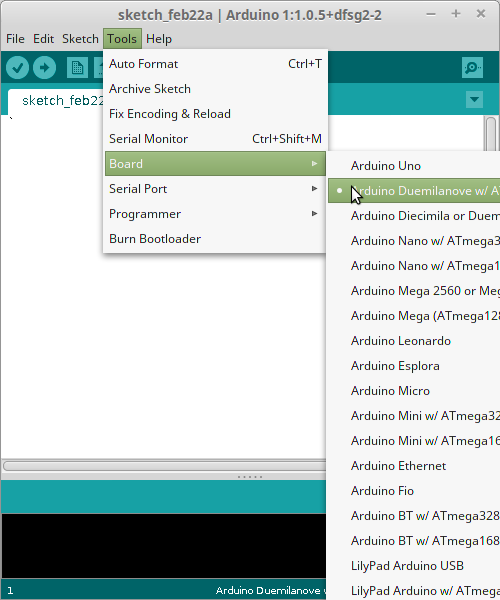Open Serial Monitor magnifier icon
Viewport: 500px width, 600px height.
tap(472, 68)
